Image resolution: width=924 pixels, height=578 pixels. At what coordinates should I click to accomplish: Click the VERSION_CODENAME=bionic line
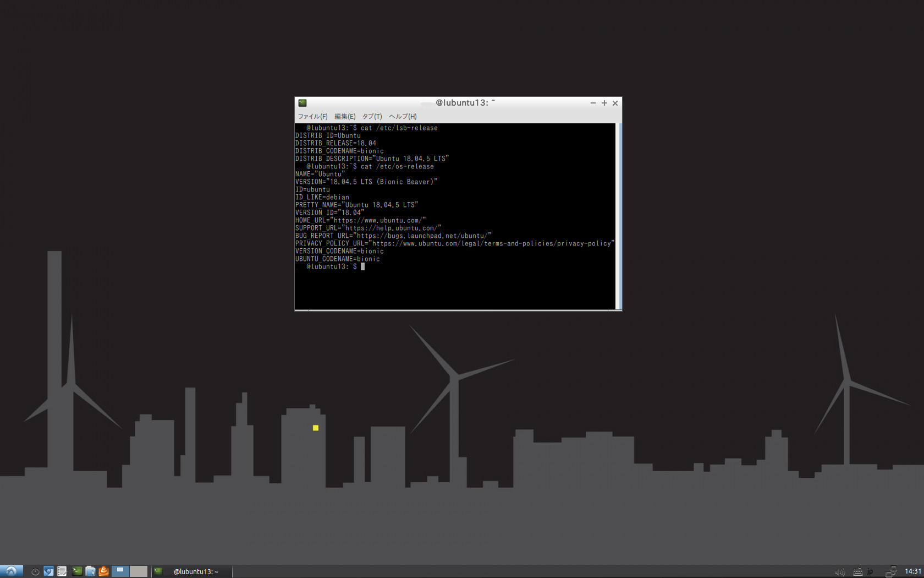coord(339,251)
